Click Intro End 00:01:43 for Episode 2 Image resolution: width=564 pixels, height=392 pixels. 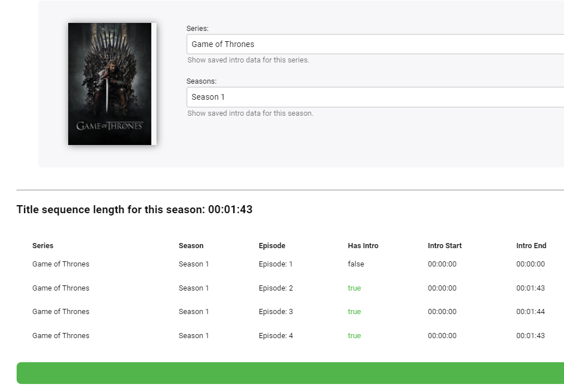531,288
